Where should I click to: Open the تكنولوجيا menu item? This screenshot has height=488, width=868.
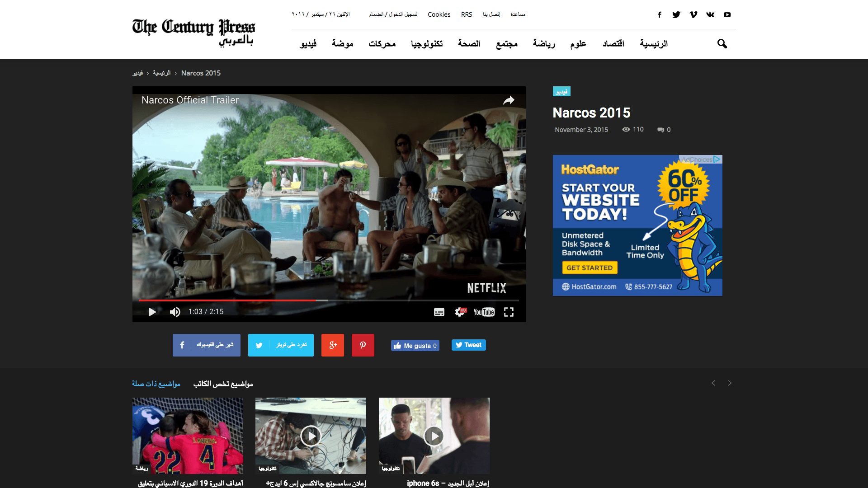(427, 44)
